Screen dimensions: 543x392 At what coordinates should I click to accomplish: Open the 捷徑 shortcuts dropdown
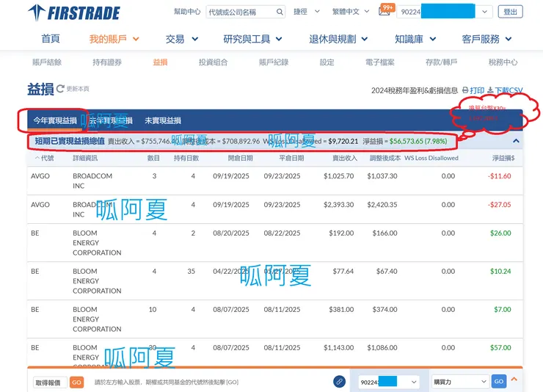(x=307, y=12)
